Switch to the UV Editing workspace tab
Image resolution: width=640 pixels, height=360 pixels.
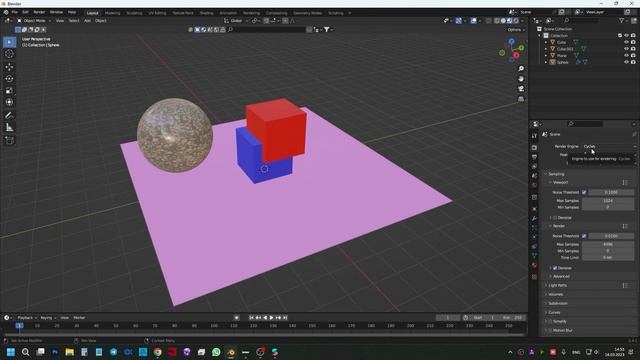(x=157, y=13)
